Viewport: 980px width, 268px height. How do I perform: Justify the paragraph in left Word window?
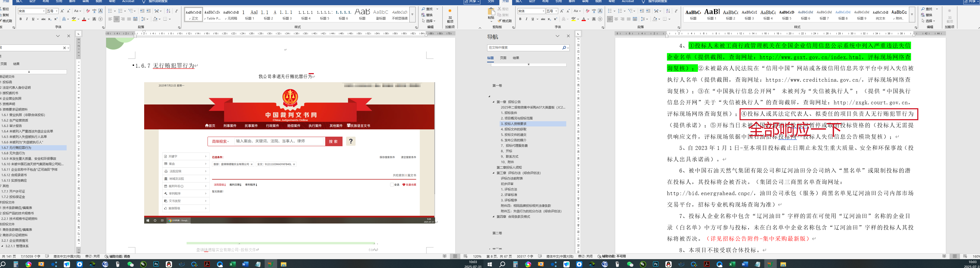129,19
